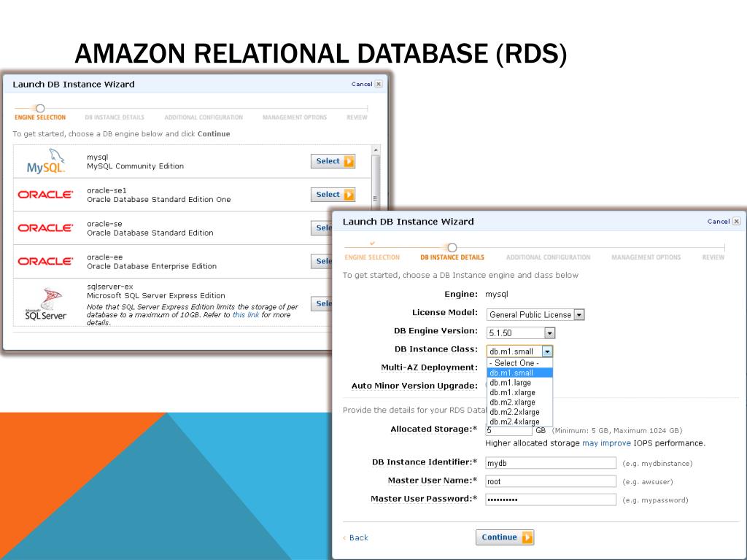Click the Oracle logo for oracle-se1

click(45, 194)
